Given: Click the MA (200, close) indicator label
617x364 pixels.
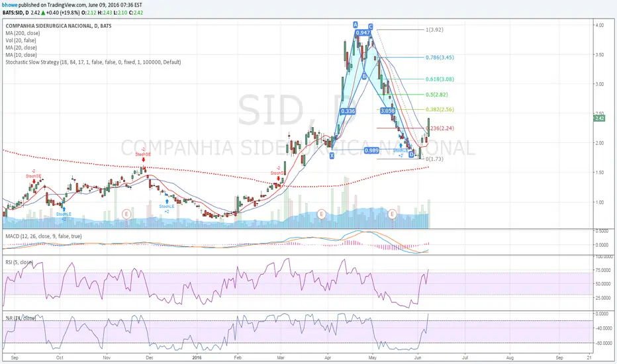Looking at the screenshot, I should point(23,33).
